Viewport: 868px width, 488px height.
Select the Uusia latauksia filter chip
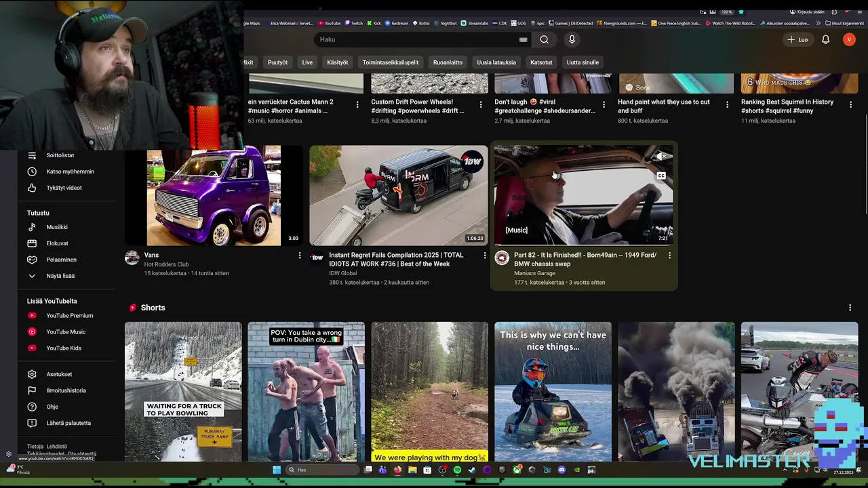coord(496,62)
